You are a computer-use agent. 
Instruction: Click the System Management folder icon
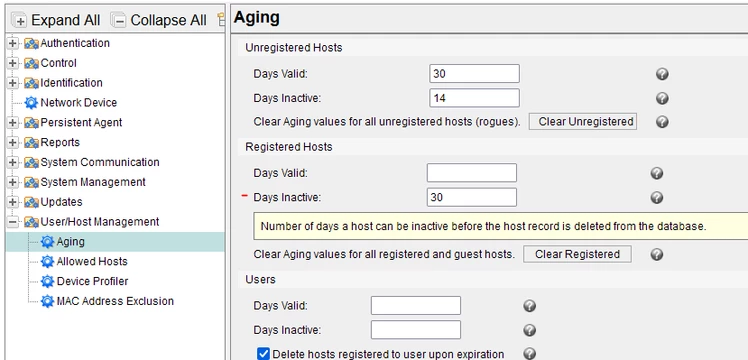tap(31, 183)
